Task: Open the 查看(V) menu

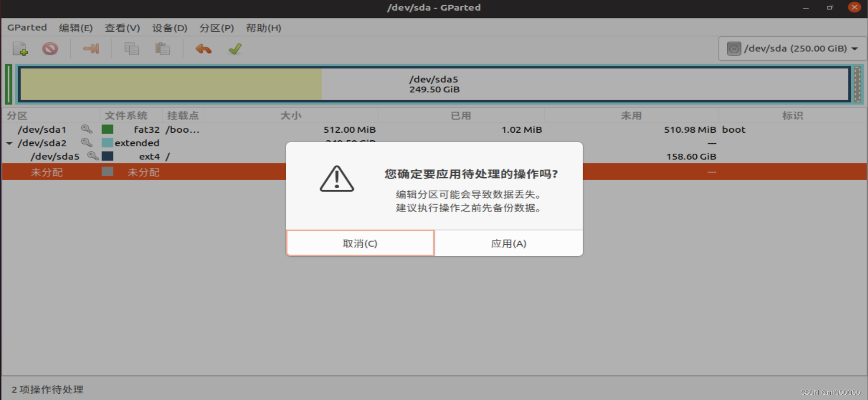Action: [x=122, y=28]
